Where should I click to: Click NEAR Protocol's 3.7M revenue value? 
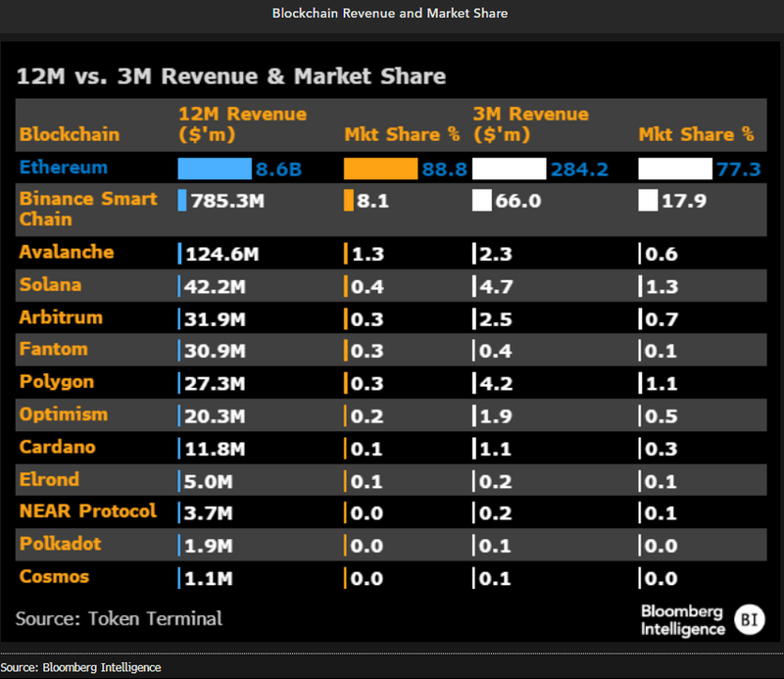(x=209, y=513)
